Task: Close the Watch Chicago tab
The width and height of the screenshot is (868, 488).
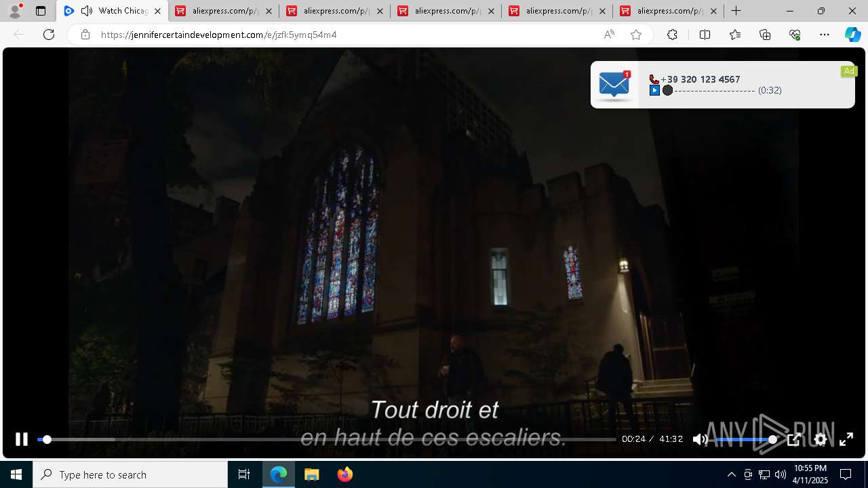Action: pyautogui.click(x=157, y=11)
